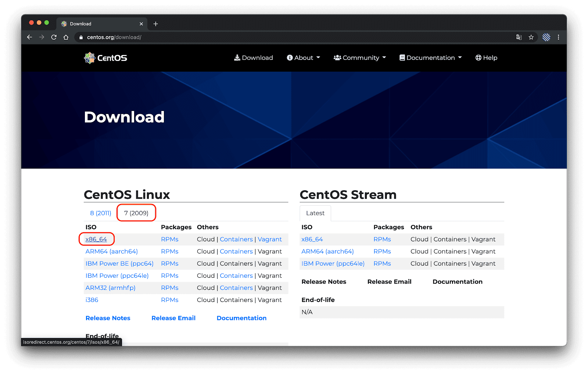The width and height of the screenshot is (588, 374).
Task: Open Containers in the CentOS Linux ARM64 row
Action: 236,251
